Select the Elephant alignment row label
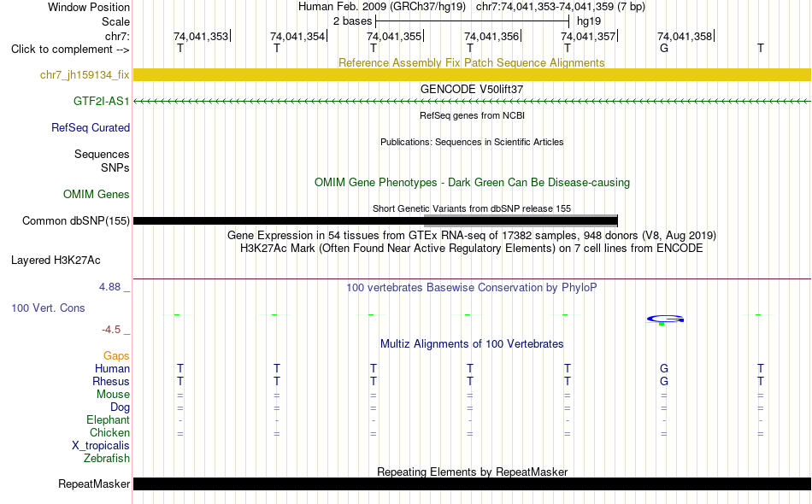 coord(108,419)
